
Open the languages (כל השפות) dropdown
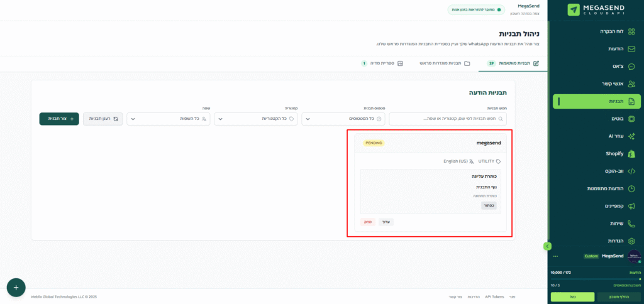pos(167,119)
